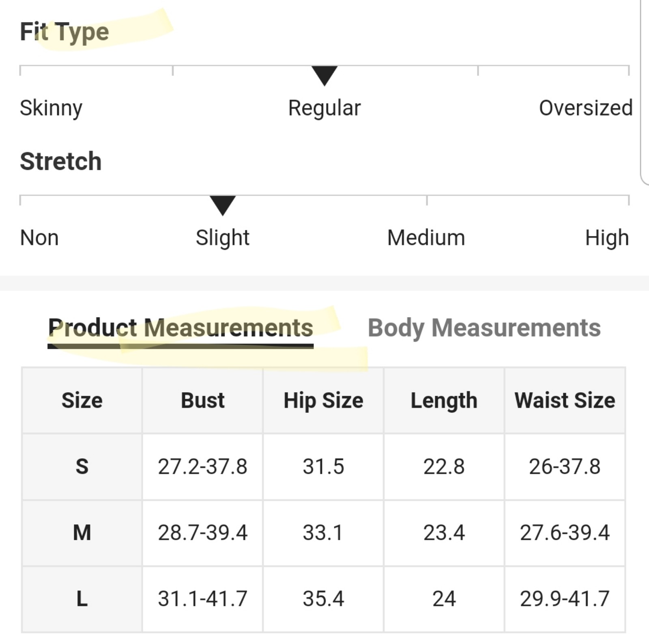
Task: Select the size S row header
Action: coord(82,466)
